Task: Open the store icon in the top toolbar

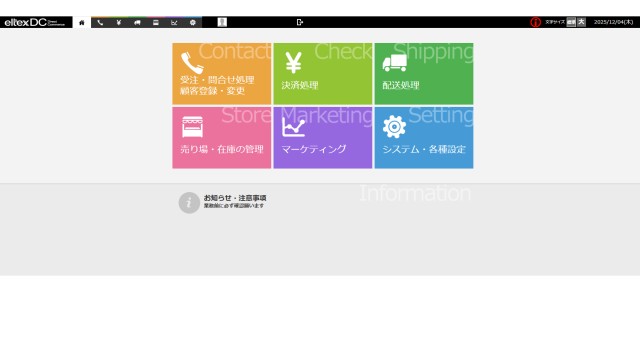Action: pyautogui.click(x=156, y=22)
